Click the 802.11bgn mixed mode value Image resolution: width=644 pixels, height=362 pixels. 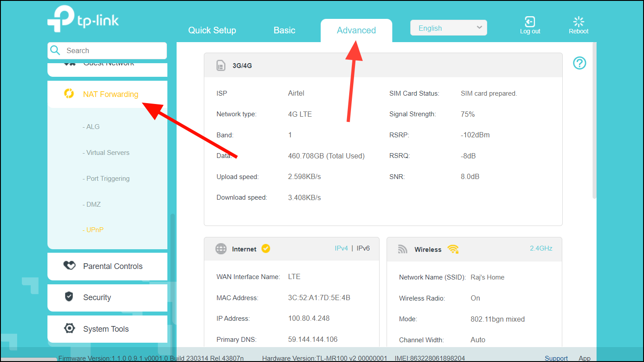(498, 319)
